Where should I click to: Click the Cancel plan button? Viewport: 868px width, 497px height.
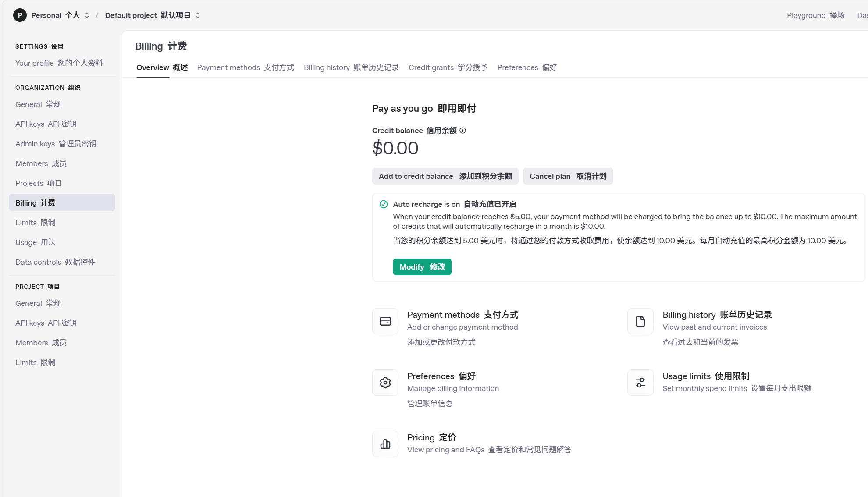[x=568, y=176]
